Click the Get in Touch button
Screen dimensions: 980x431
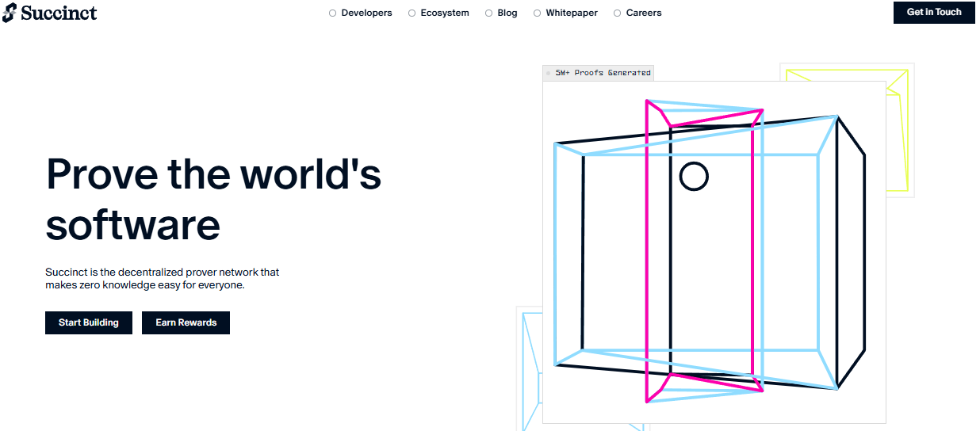934,13
